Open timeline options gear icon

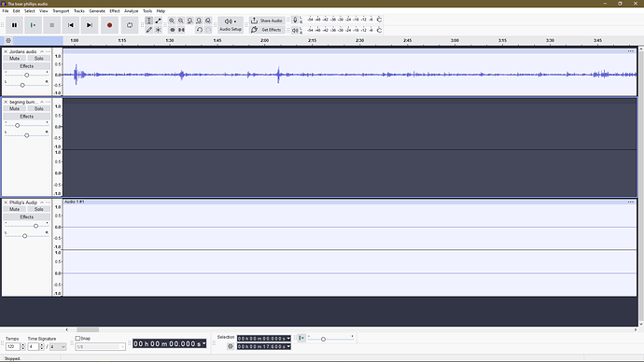8,41
